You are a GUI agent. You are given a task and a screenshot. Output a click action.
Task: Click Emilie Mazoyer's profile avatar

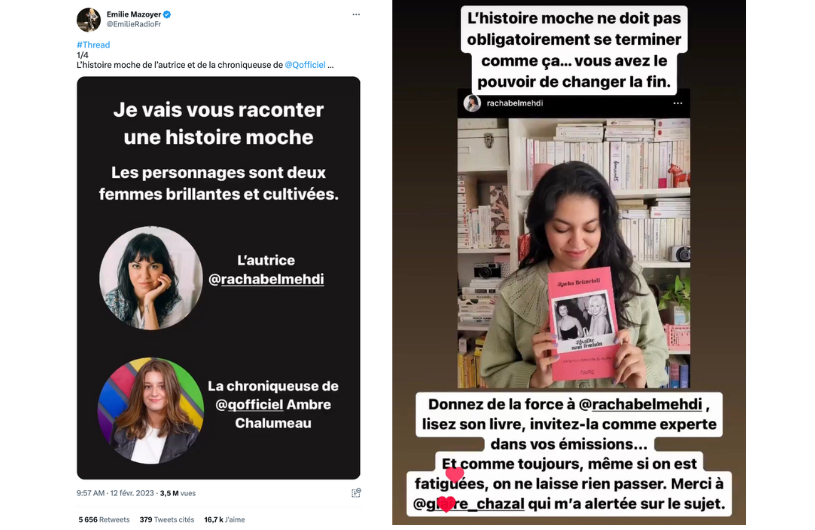click(x=89, y=20)
